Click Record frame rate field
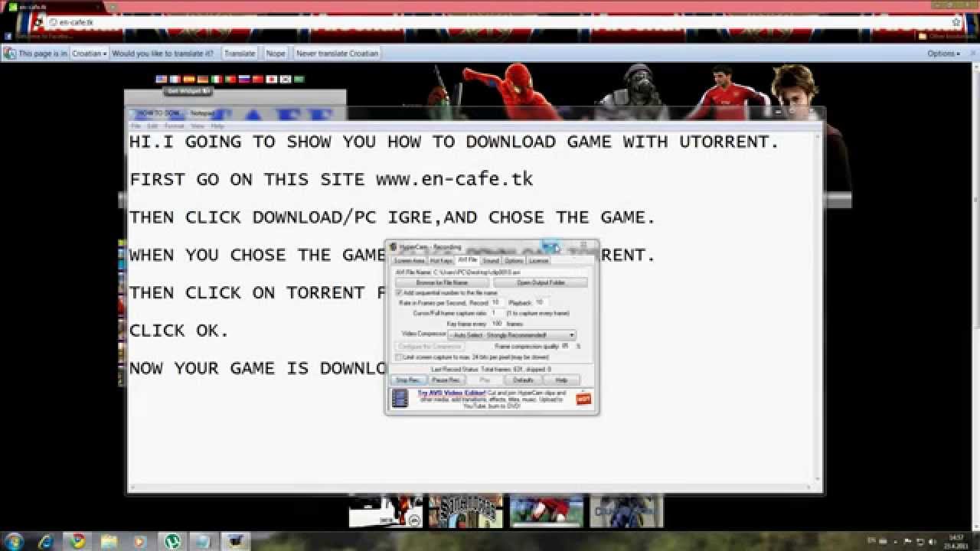The image size is (980, 551). [x=496, y=302]
